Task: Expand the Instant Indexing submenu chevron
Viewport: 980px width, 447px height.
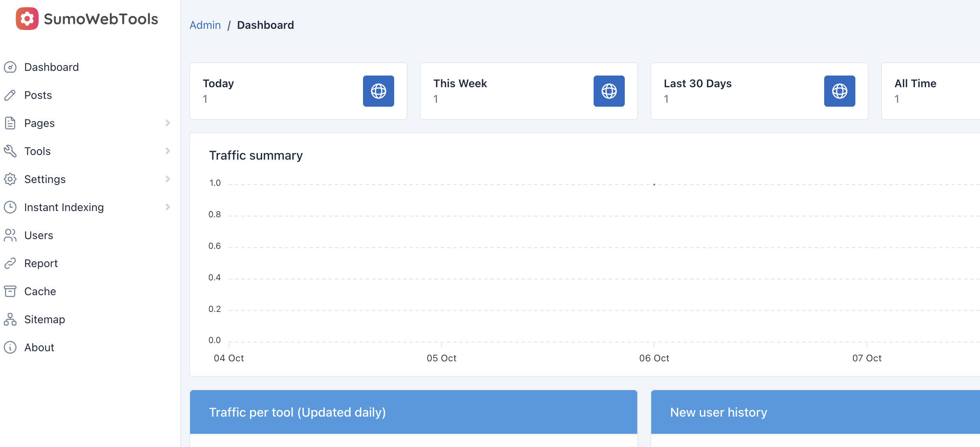Action: tap(168, 207)
